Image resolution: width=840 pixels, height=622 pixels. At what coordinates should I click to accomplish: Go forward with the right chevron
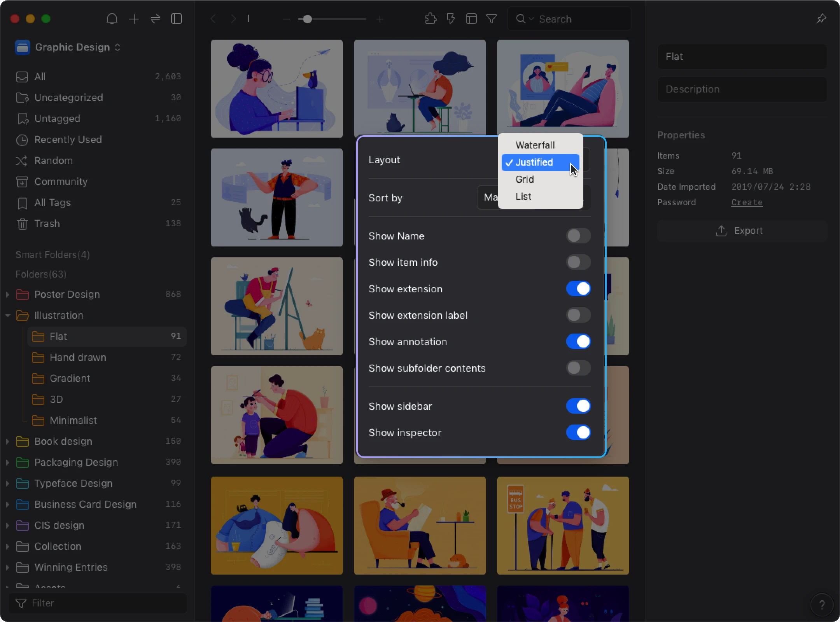(x=233, y=19)
